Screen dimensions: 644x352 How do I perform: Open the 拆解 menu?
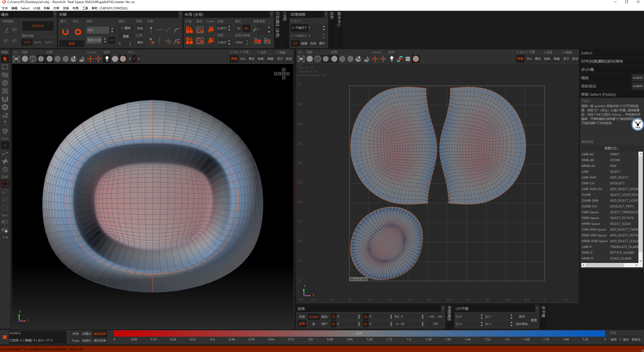coord(47,8)
